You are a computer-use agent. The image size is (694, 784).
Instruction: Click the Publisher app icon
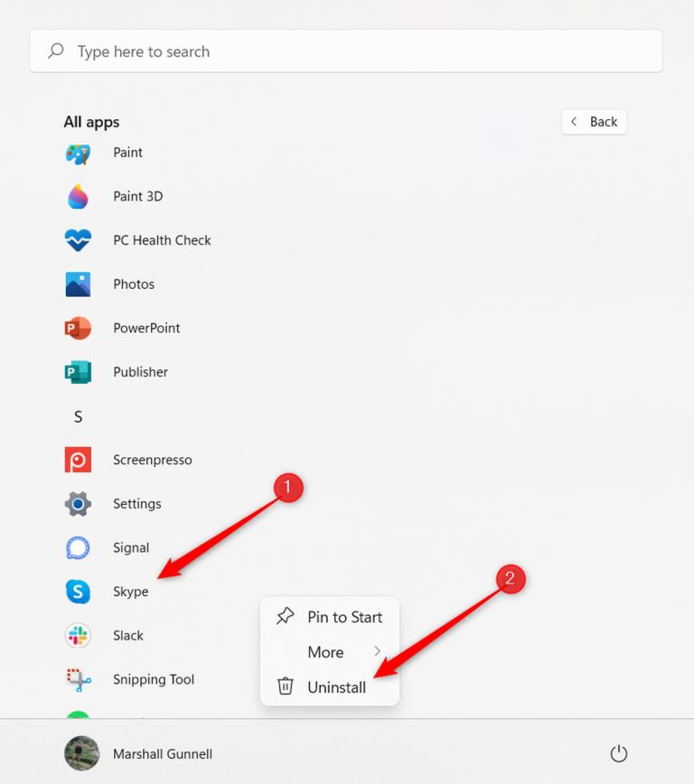point(78,372)
